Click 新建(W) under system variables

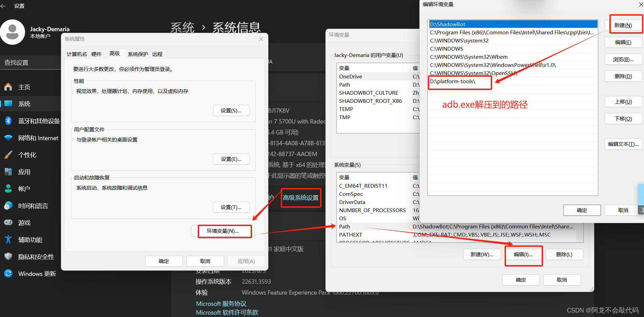click(482, 255)
